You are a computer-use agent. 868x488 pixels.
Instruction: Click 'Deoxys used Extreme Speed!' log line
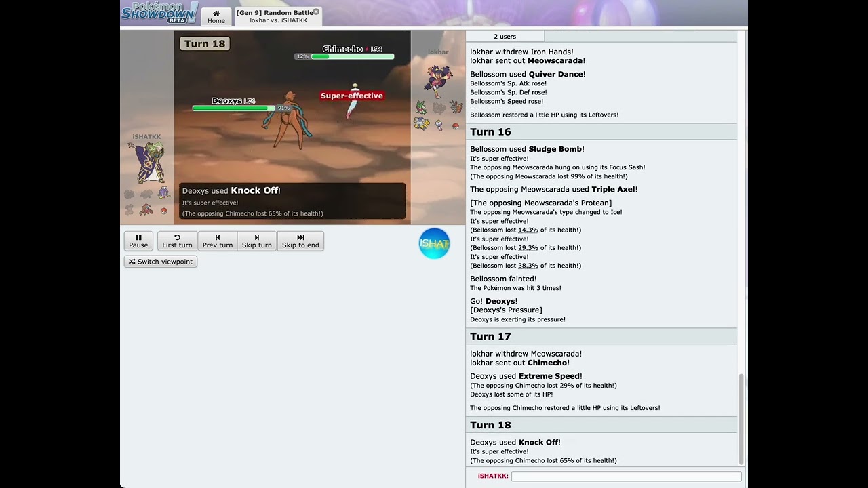(x=526, y=376)
